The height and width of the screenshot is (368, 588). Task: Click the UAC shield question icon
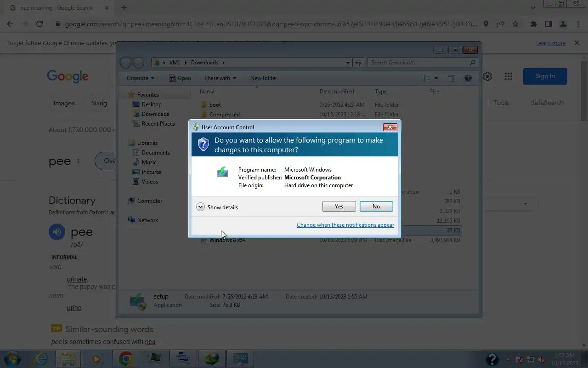tap(204, 144)
